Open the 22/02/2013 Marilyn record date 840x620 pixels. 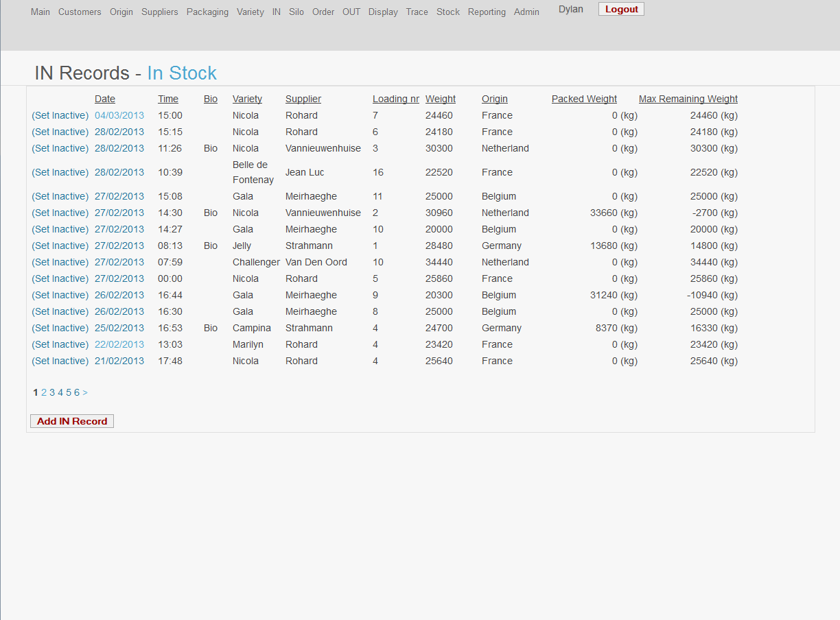[119, 344]
